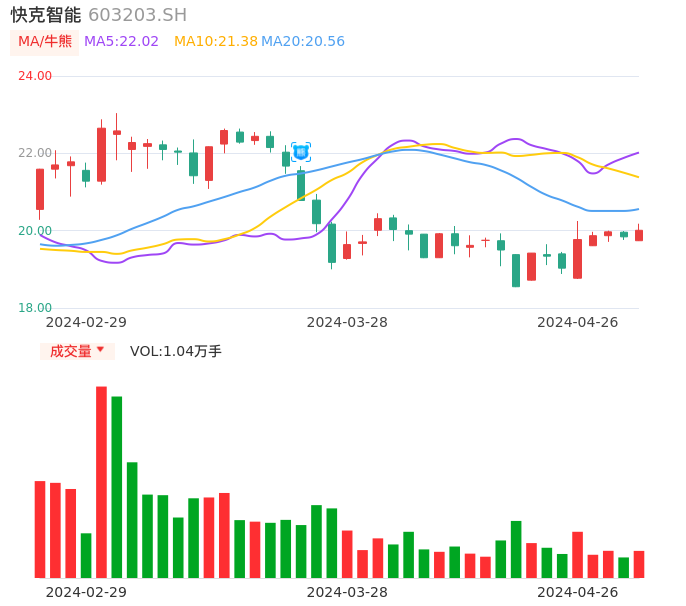Viewport: 686px width, 606px height.
Task: Click the last volume bar on the right
Action: (639, 564)
